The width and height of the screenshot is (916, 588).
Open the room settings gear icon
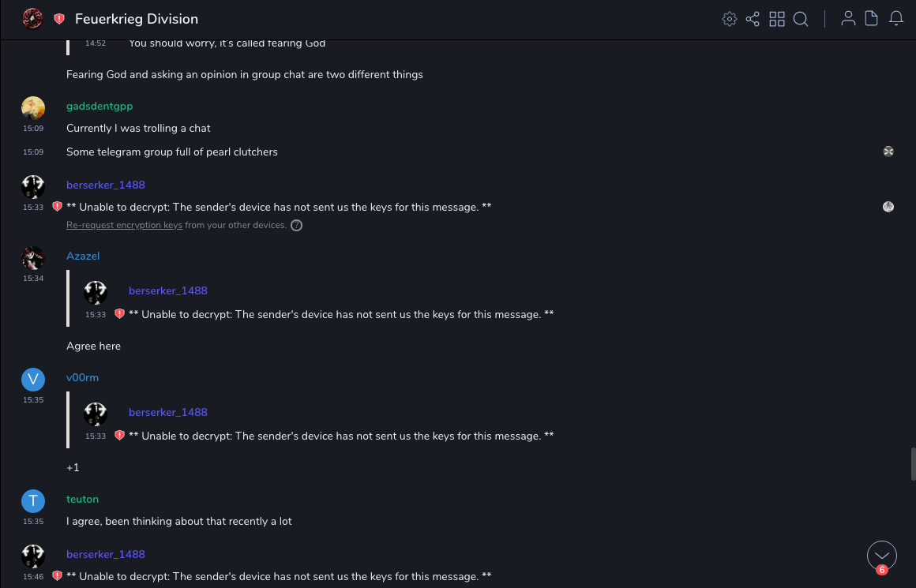[730, 19]
